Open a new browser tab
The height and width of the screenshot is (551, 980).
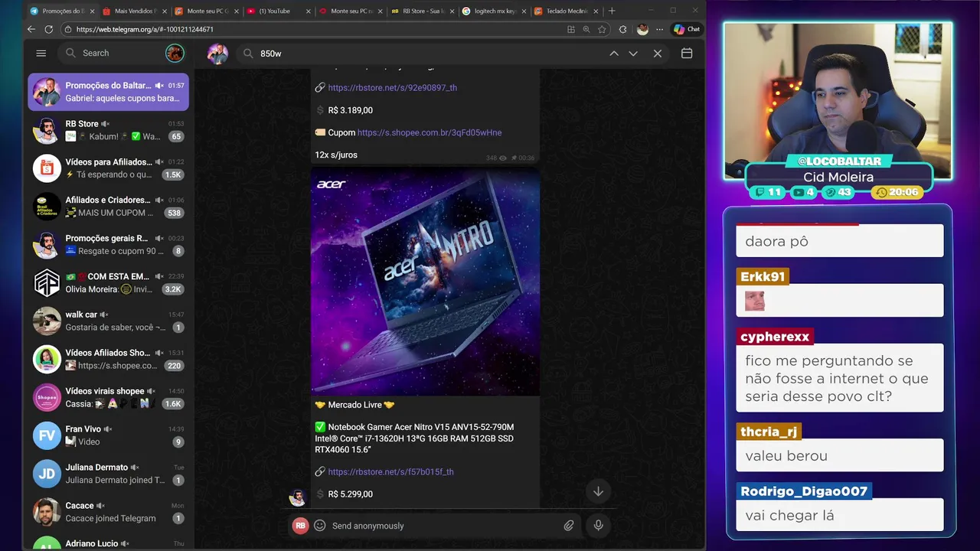[x=612, y=11]
